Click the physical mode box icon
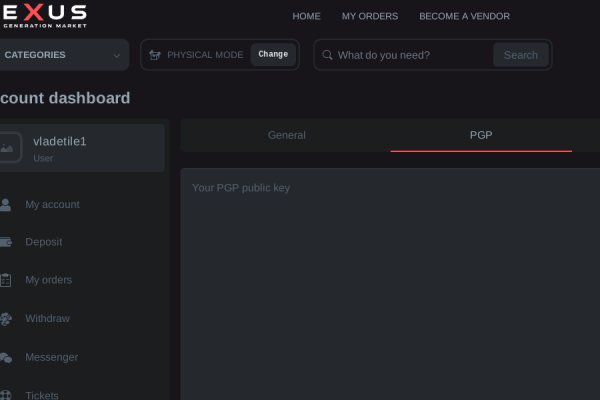Image resolution: width=600 pixels, height=400 pixels. pyautogui.click(x=155, y=55)
